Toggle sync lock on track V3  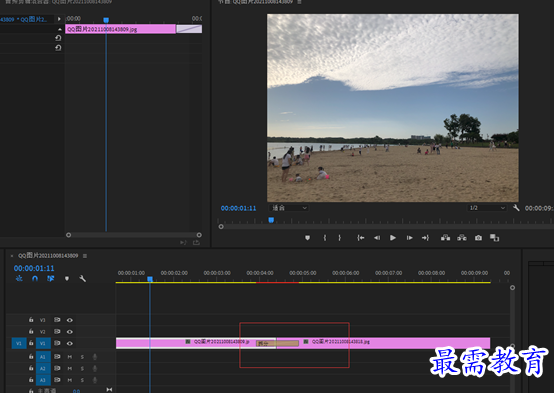57,320
